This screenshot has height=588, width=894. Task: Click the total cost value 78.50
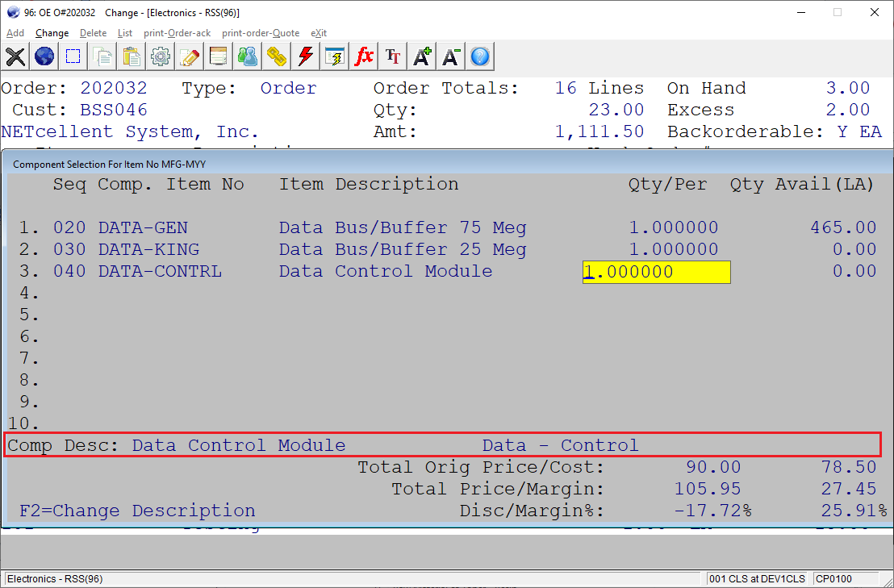849,467
